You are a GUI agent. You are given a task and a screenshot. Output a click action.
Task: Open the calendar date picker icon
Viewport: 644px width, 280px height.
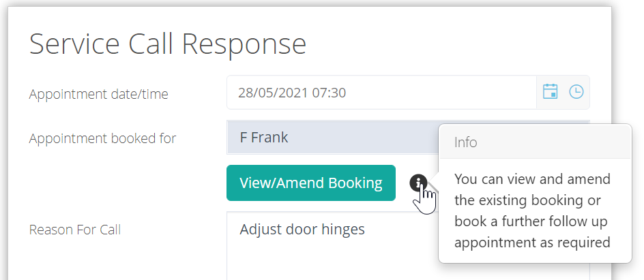click(550, 92)
